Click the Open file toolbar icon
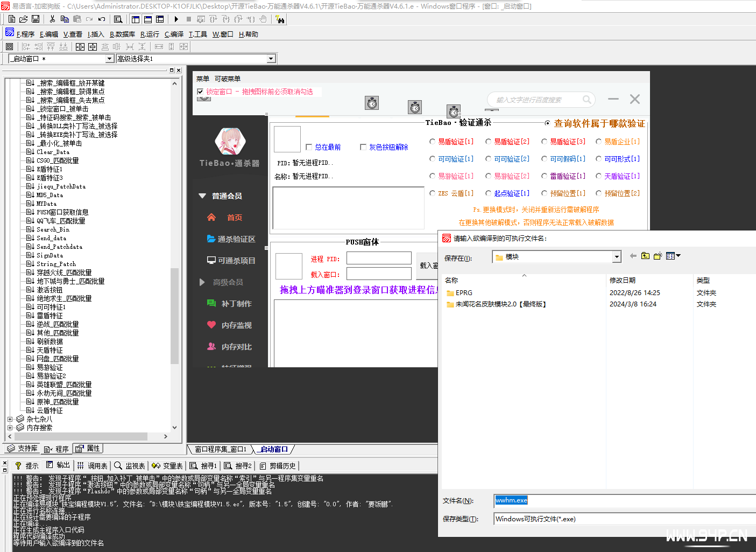The width and height of the screenshot is (756, 552). pos(24,19)
